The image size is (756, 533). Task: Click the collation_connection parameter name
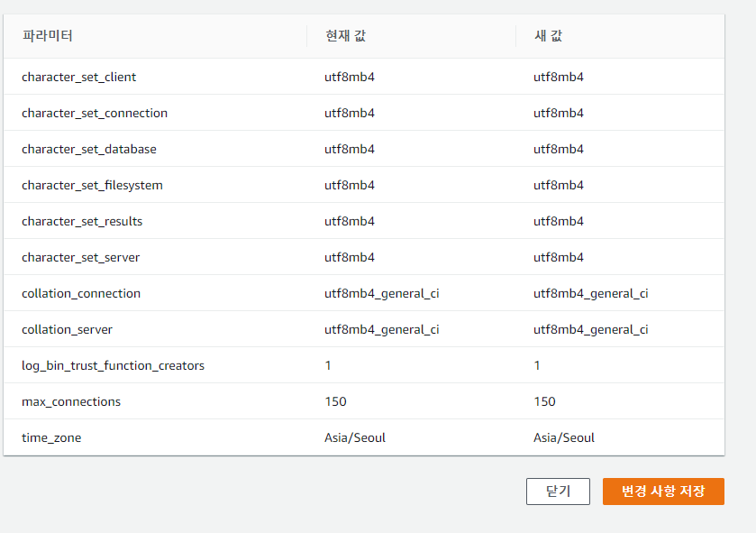(81, 293)
